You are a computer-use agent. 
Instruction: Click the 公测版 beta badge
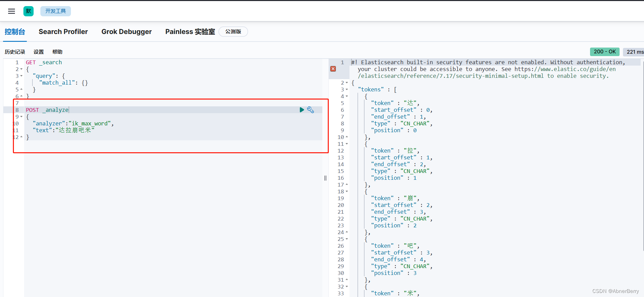point(233,32)
